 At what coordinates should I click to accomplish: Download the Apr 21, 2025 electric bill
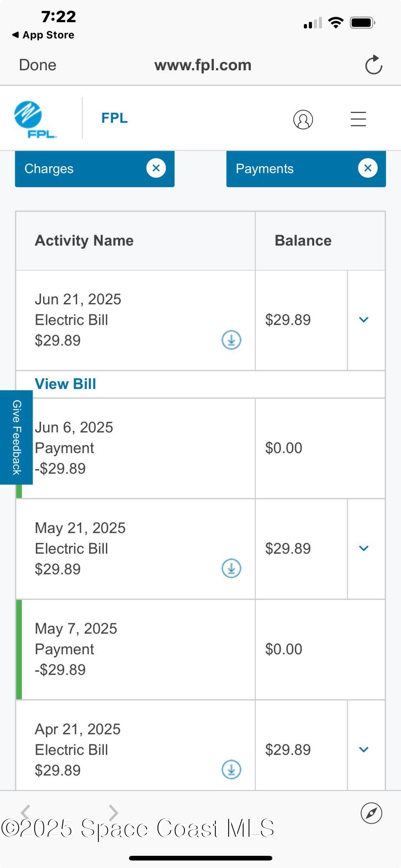click(x=231, y=769)
